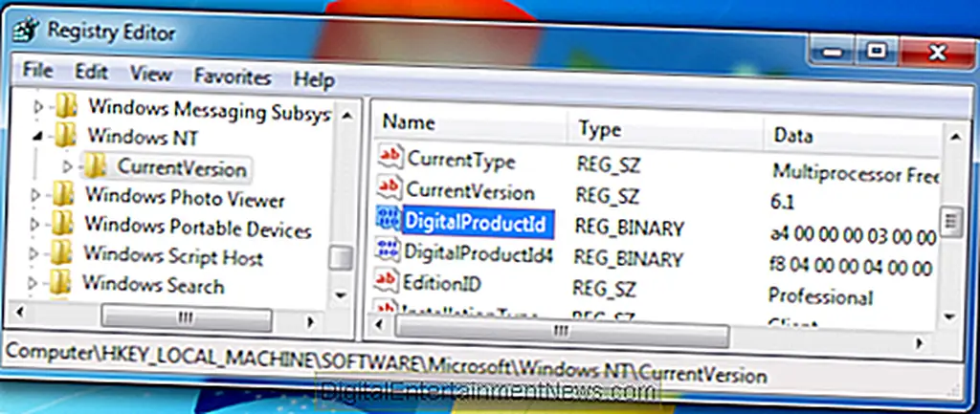
Task: Click the DigitalProductId binary value icon
Action: pos(389,222)
